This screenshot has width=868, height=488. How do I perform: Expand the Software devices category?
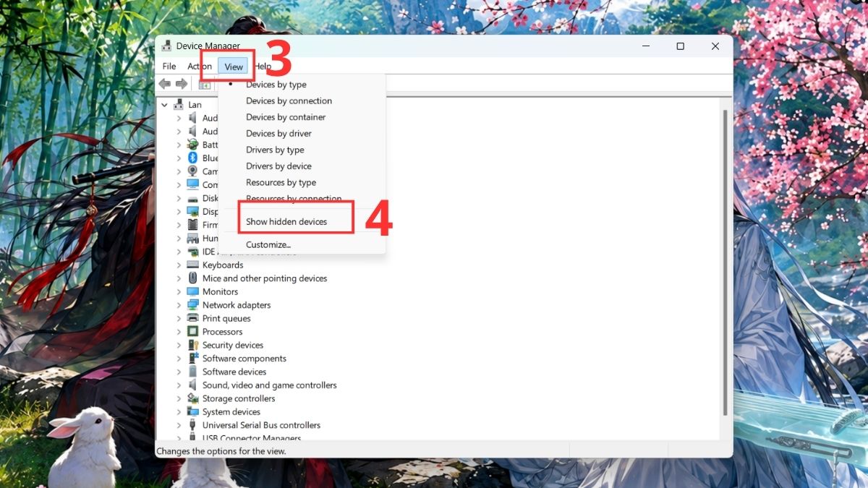pyautogui.click(x=179, y=372)
